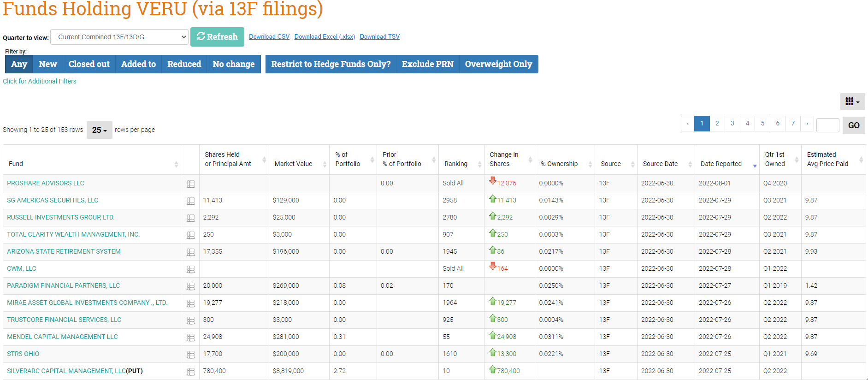Click the GO button
This screenshot has height=380, width=868.
click(x=854, y=125)
